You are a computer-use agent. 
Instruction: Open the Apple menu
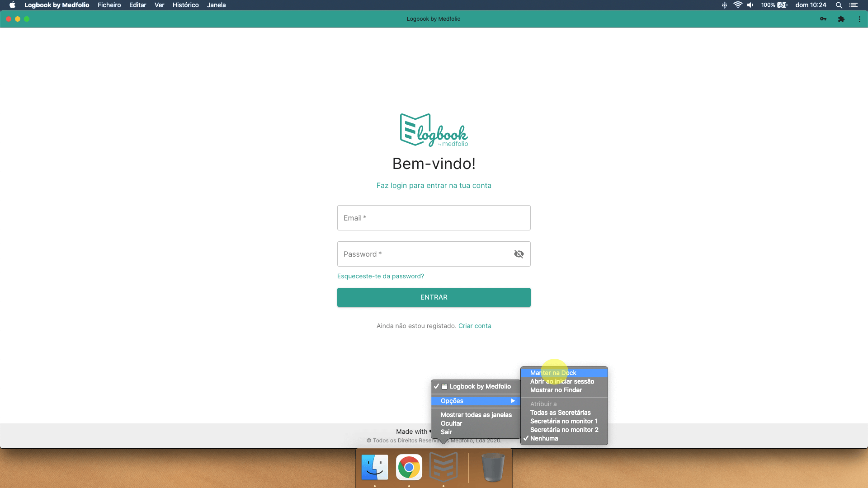[x=12, y=5]
